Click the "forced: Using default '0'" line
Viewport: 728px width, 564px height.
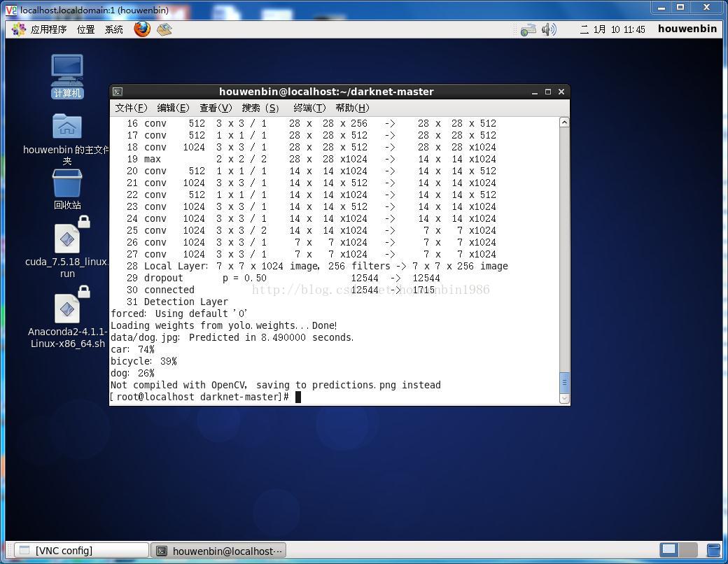click(x=178, y=313)
